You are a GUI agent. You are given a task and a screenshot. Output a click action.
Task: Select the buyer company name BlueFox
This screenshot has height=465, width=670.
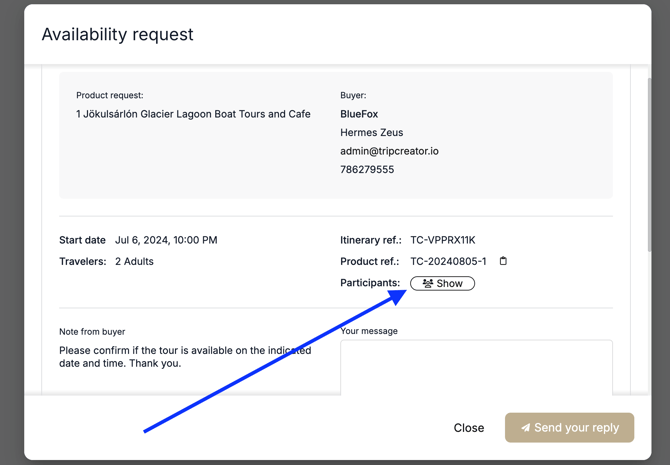pos(359,114)
